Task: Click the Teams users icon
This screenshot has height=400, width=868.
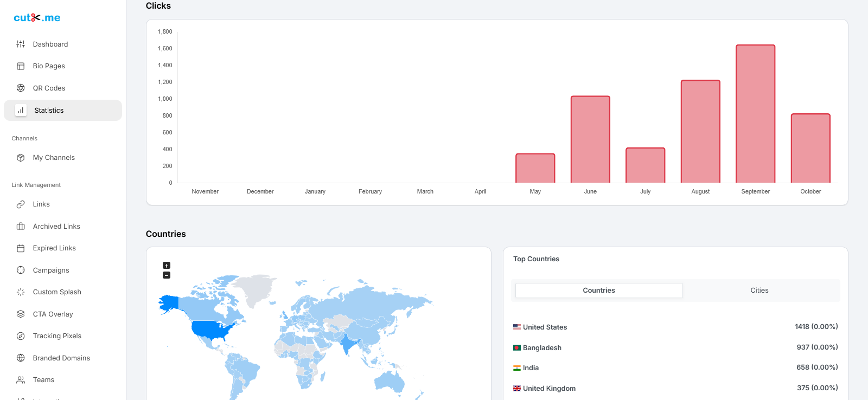Action: [21, 380]
